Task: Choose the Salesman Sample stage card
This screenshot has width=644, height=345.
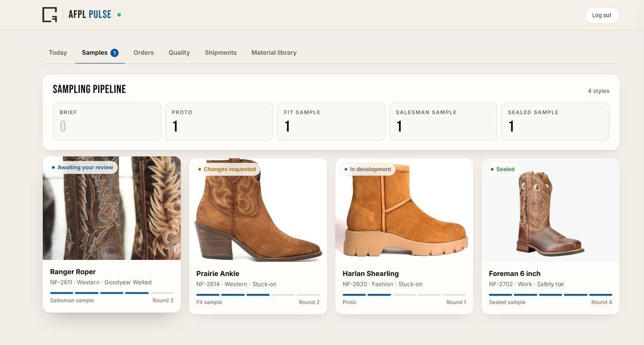Action: tap(443, 121)
